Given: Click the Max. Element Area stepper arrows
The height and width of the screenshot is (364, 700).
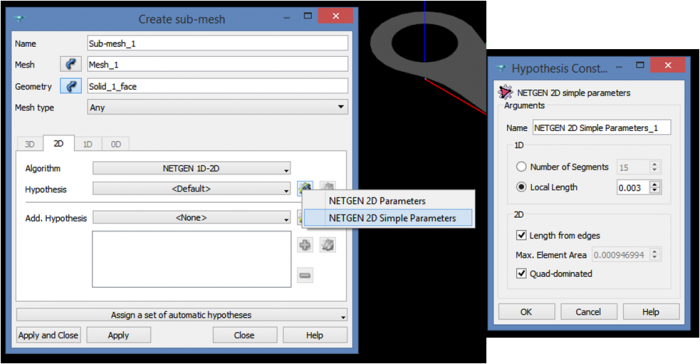Looking at the screenshot, I should click(654, 255).
